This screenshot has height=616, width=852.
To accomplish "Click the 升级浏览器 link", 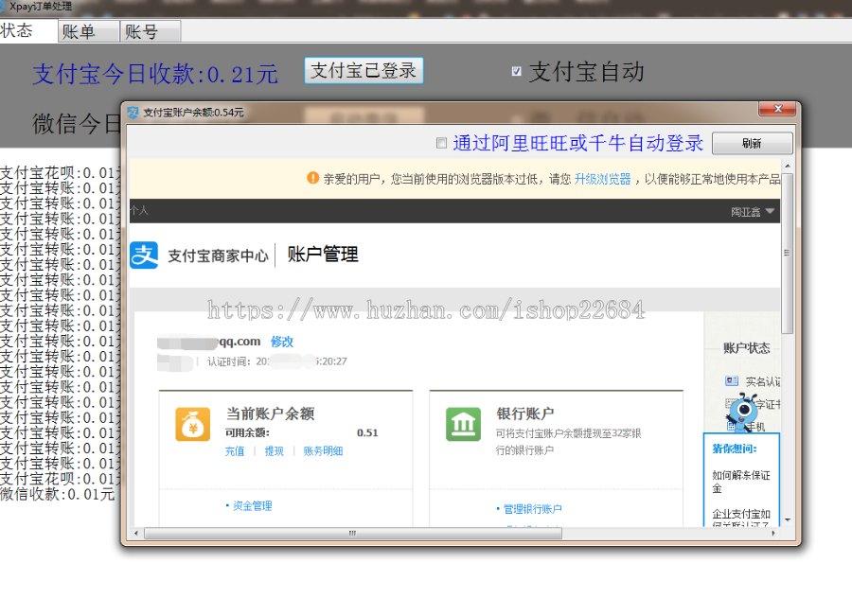I will coord(602,179).
